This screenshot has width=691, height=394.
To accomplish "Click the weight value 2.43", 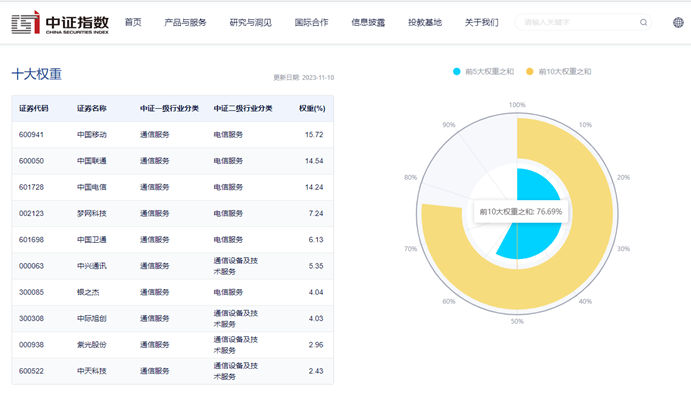I will pyautogui.click(x=316, y=371).
